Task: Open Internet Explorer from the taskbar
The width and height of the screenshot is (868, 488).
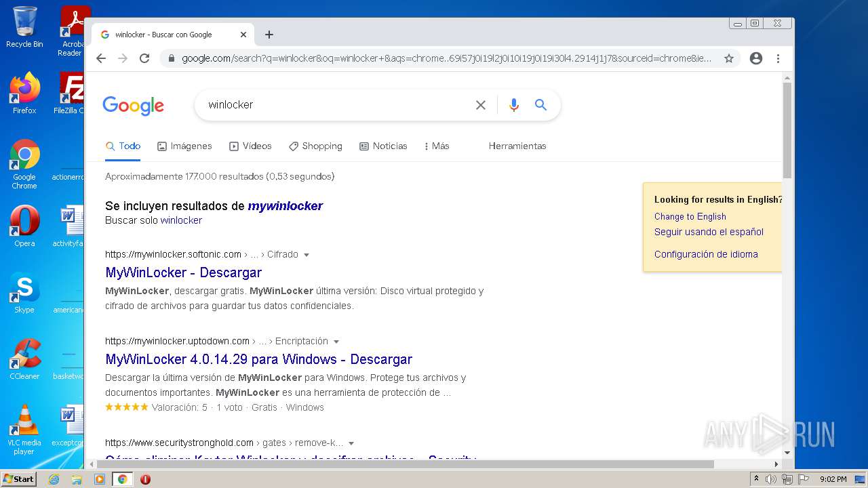Action: 54,479
